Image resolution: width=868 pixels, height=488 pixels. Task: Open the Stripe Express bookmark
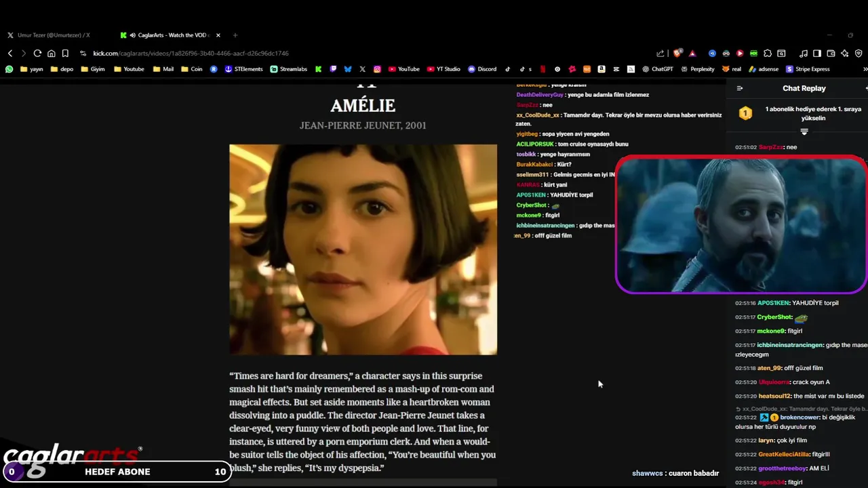808,69
